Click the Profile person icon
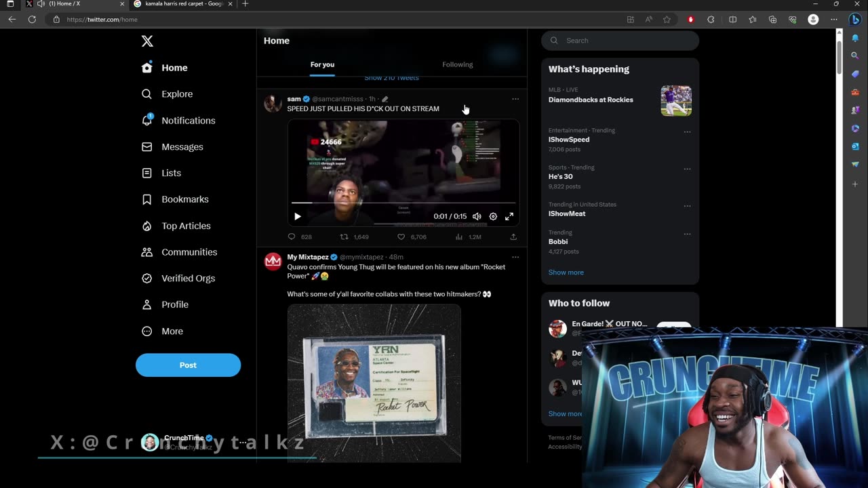The width and height of the screenshot is (868, 488). (x=146, y=304)
